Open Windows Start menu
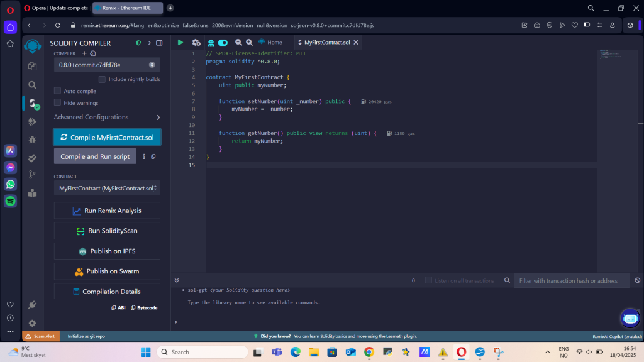Viewport: 644px width, 362px height. pos(145,352)
